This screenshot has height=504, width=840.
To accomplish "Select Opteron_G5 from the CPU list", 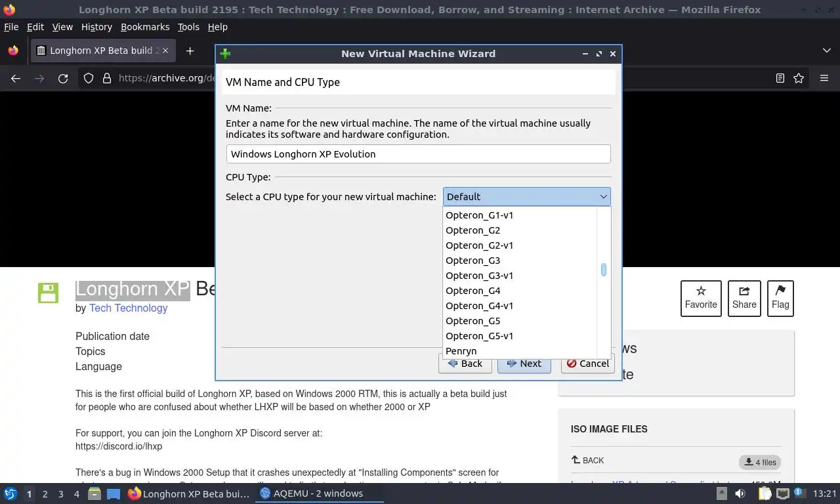I will click(520, 321).
